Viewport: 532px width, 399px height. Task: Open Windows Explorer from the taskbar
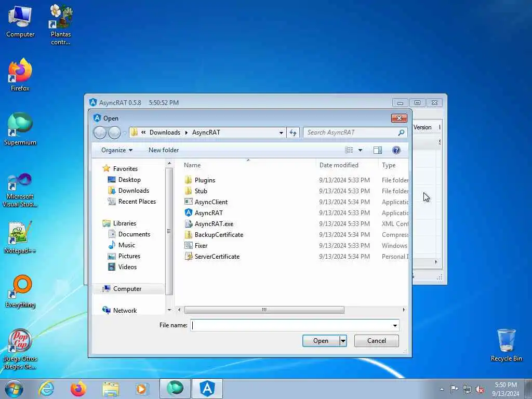[x=111, y=389]
